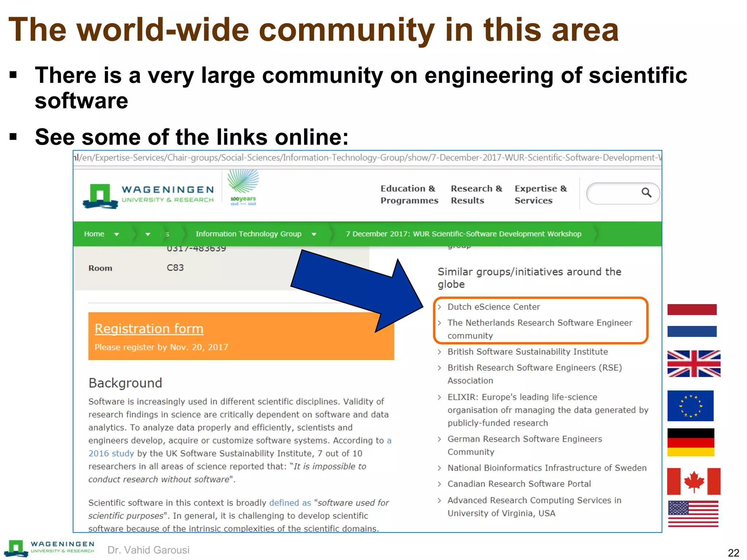Click inside the site search field
This screenshot has height=560, width=747.
click(613, 193)
